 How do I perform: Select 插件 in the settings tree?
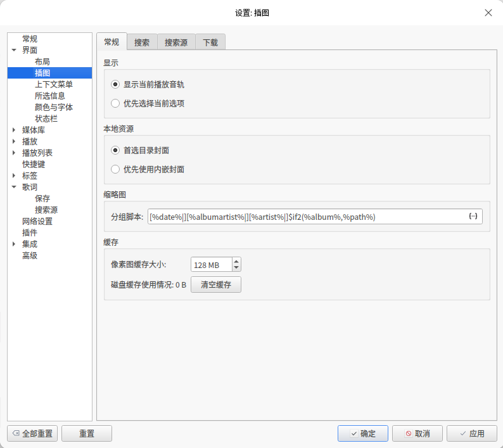tap(30, 233)
